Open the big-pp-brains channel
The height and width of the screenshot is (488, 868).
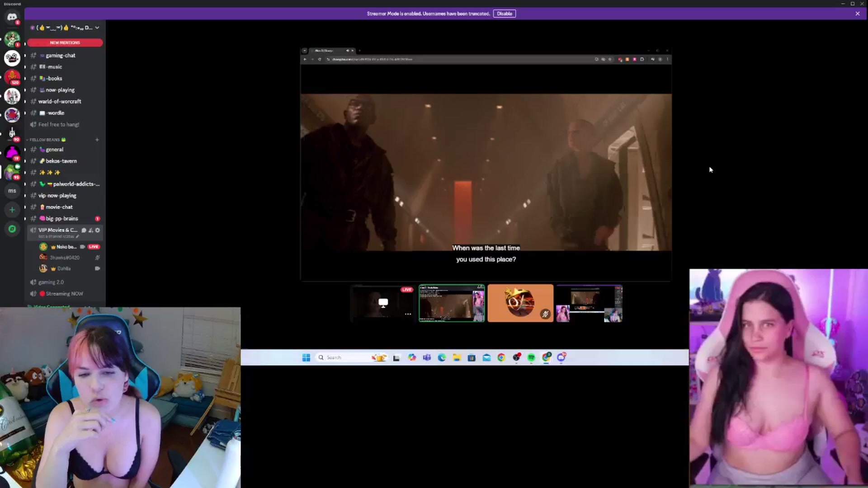(65, 219)
